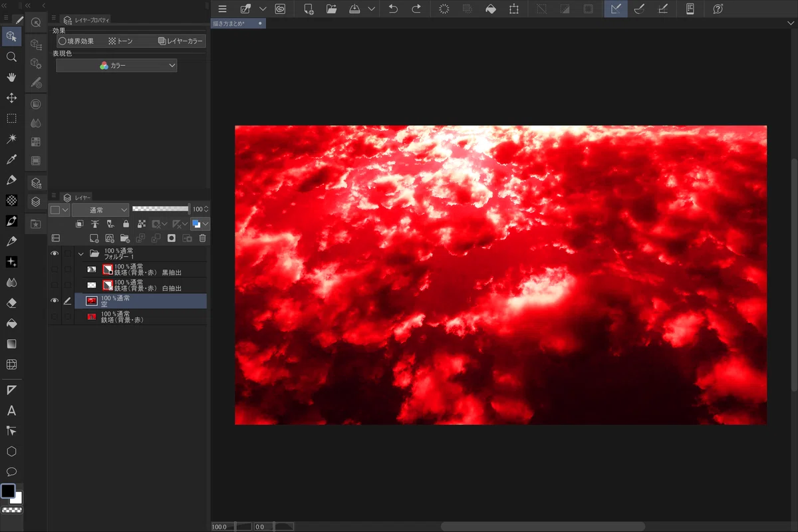Viewport: 798px width, 532px height.
Task: Select the Eyedropper tool
Action: pos(11,160)
